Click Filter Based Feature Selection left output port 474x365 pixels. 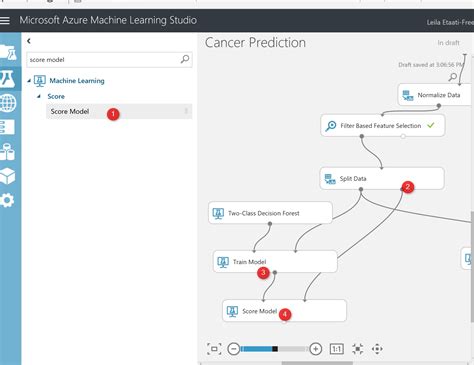[x=362, y=136]
